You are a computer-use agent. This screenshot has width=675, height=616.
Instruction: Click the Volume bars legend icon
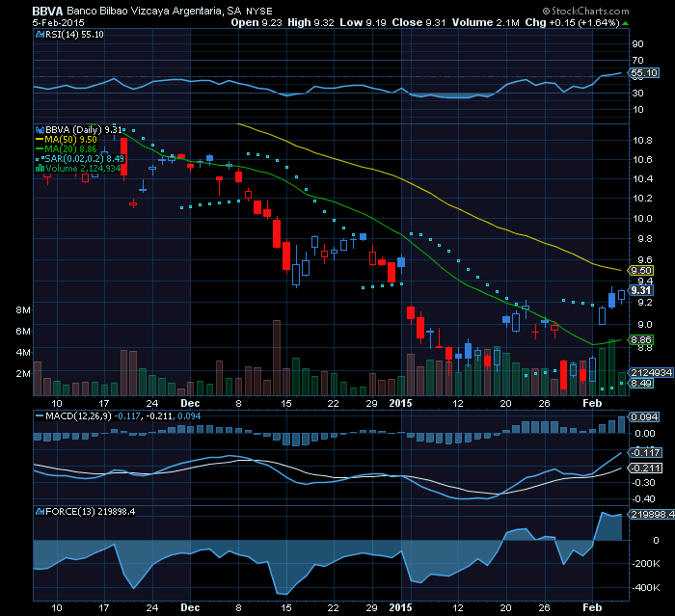click(40, 169)
